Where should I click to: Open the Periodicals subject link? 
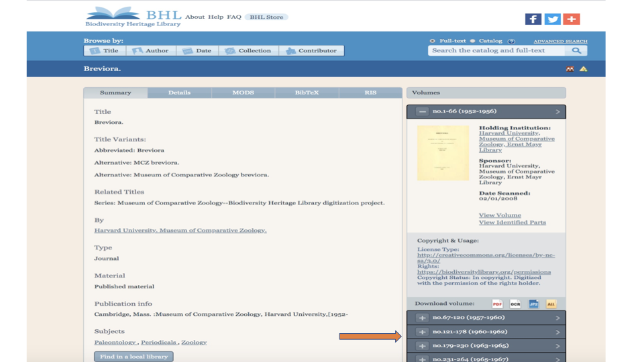(158, 343)
